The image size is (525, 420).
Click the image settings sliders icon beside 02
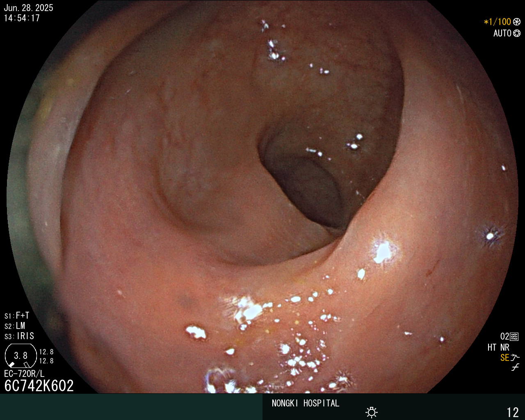point(514,337)
